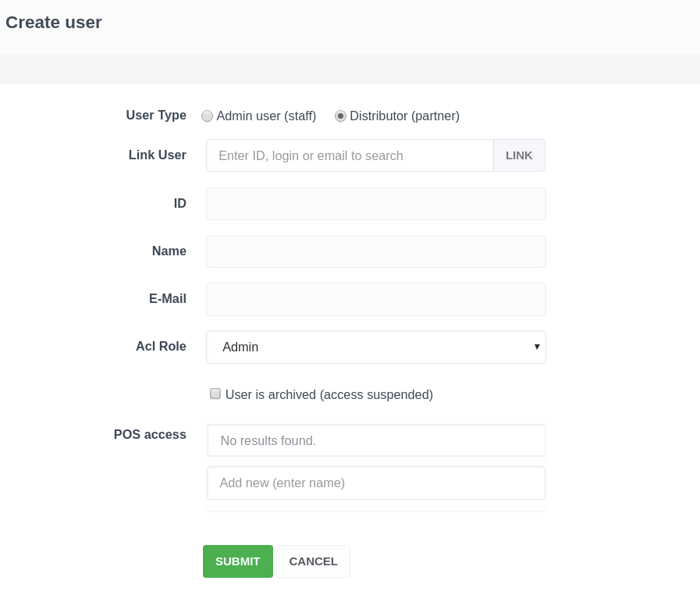Check the User is archived checkbox
The height and width of the screenshot is (602, 700).
[215, 394]
